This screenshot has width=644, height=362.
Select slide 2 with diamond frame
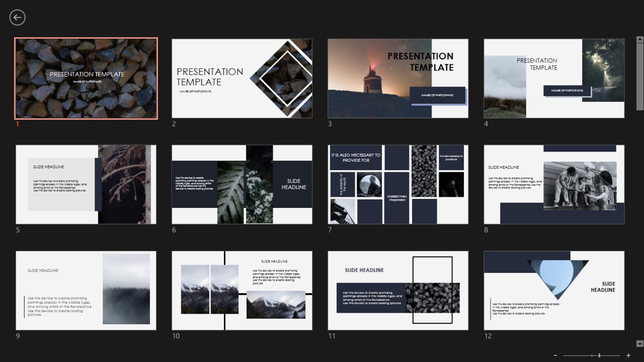point(242,79)
